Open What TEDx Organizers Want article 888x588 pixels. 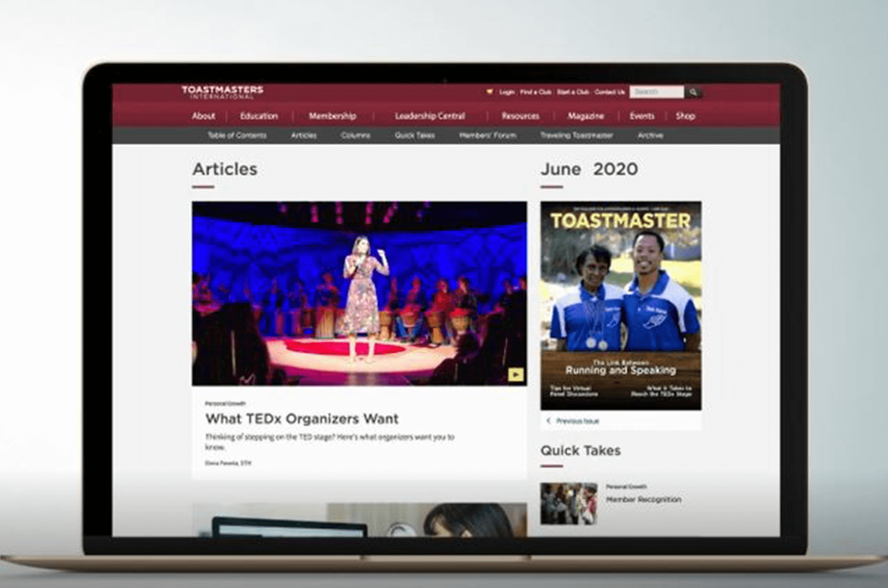click(x=302, y=419)
